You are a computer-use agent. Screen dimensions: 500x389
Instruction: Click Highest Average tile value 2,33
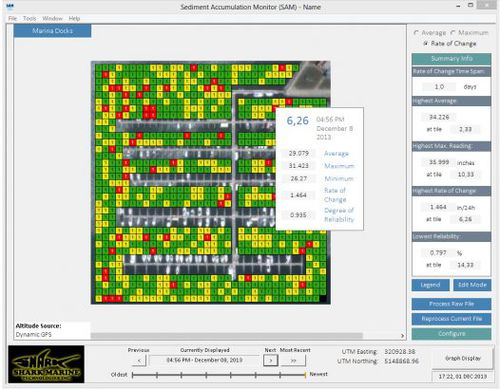465,129
